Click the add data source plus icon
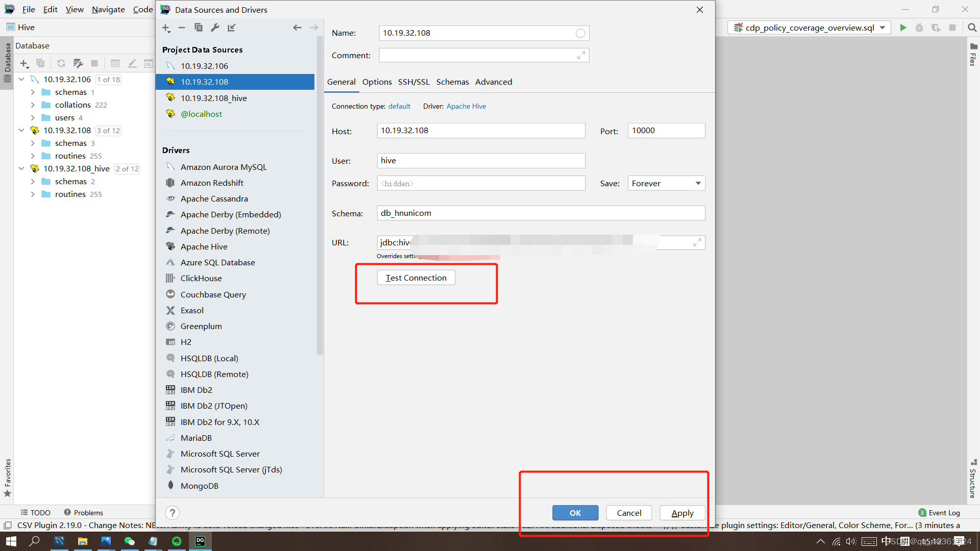 tap(166, 28)
